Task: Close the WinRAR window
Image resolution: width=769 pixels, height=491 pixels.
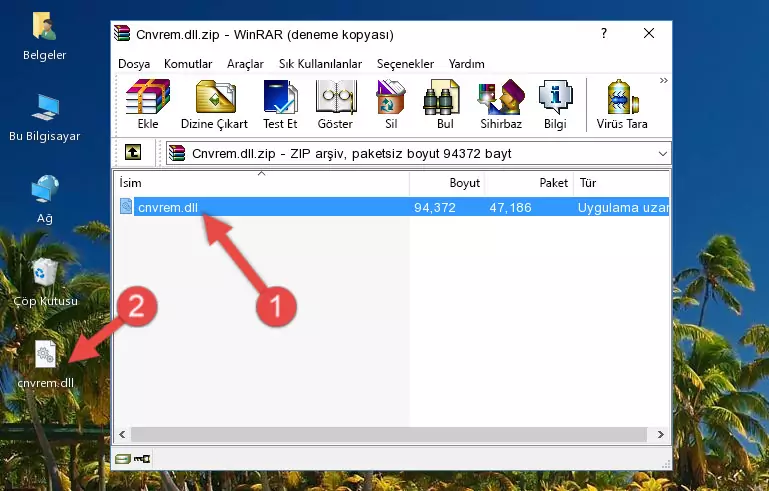Action: (649, 33)
